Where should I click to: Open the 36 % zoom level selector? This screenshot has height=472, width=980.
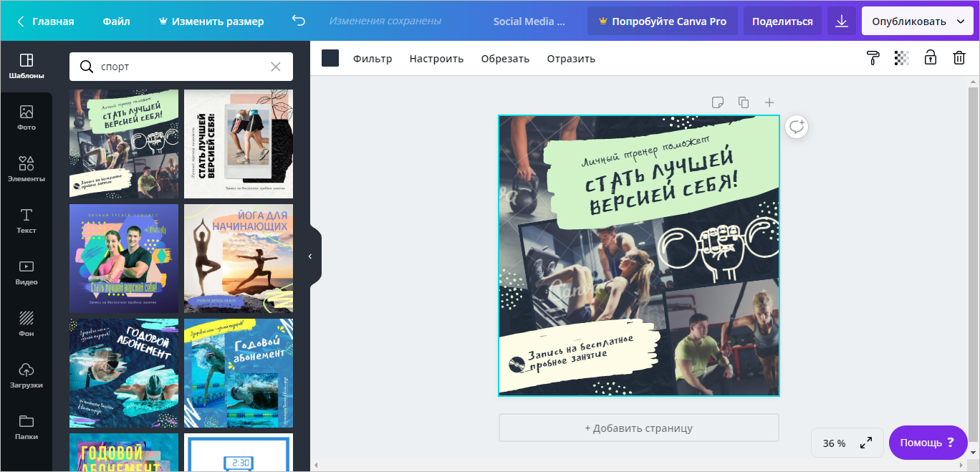point(834,443)
